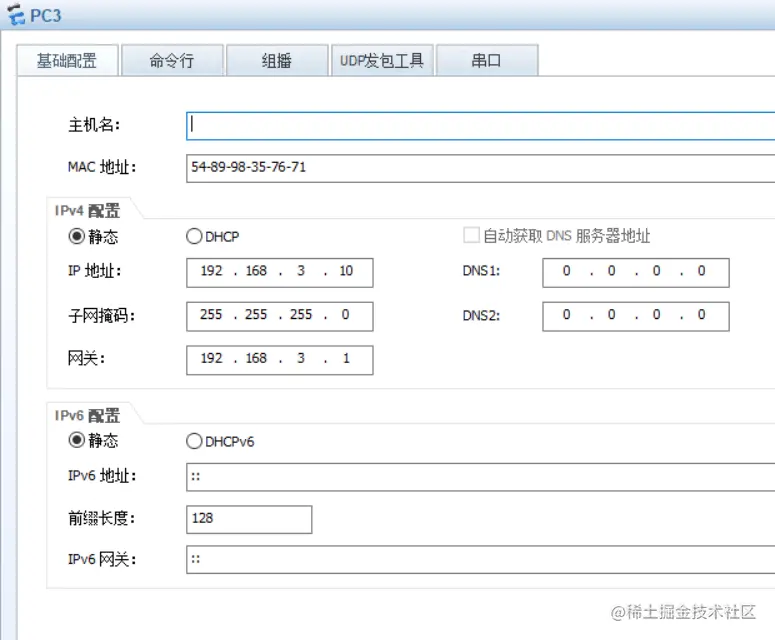775x640 pixels.
Task: Select the DHCPv6 radio button
Action: (x=194, y=441)
